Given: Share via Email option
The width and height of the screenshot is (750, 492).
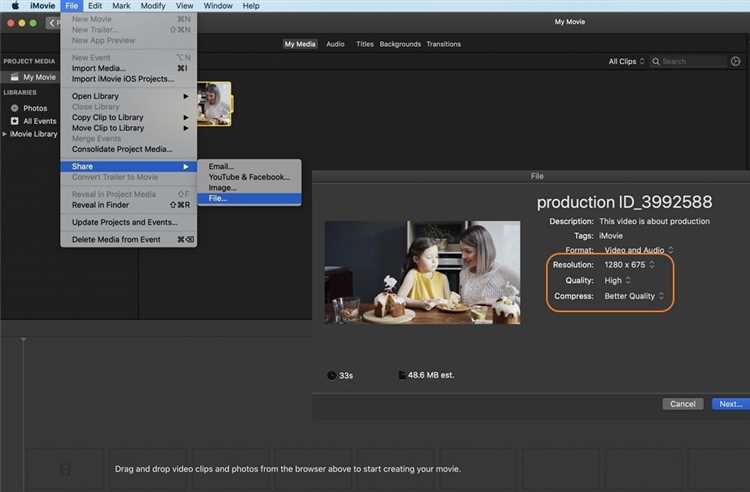Looking at the screenshot, I should click(249, 166).
